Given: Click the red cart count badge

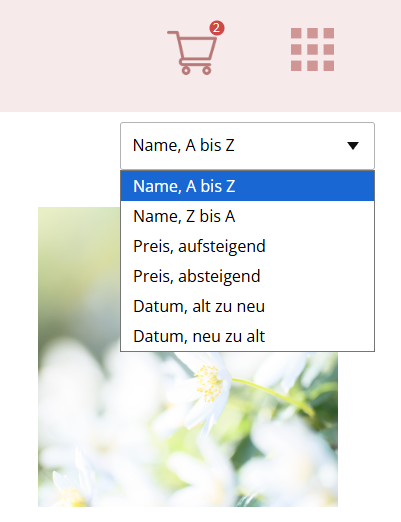Looking at the screenshot, I should [217, 28].
